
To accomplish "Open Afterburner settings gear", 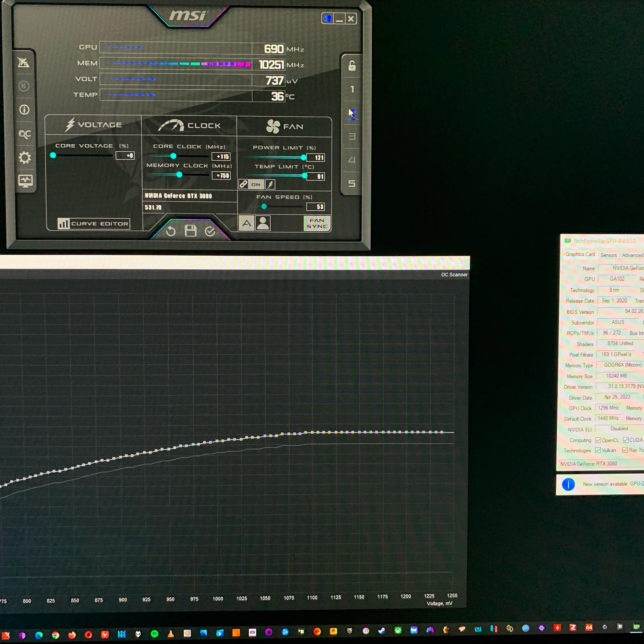I will pos(25,158).
